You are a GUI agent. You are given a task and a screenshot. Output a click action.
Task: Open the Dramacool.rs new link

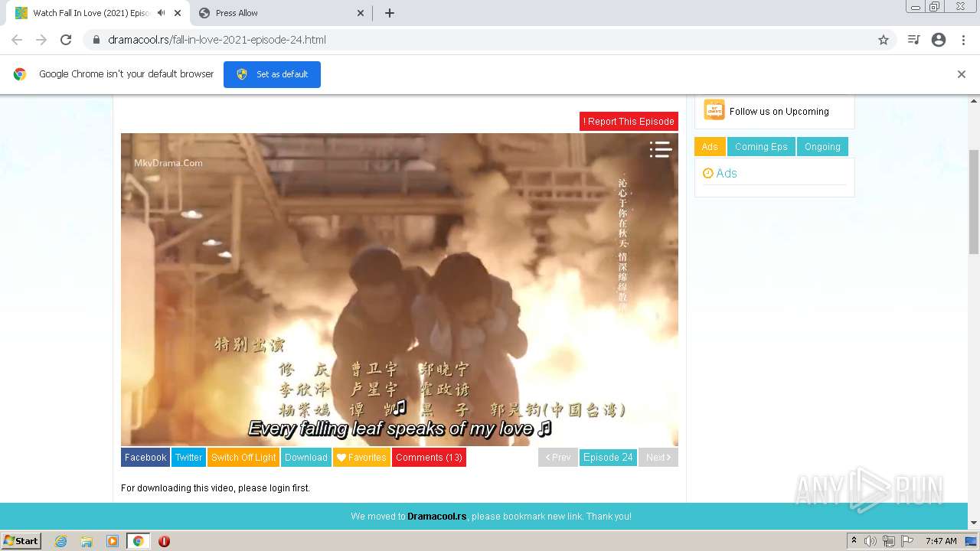436,517
